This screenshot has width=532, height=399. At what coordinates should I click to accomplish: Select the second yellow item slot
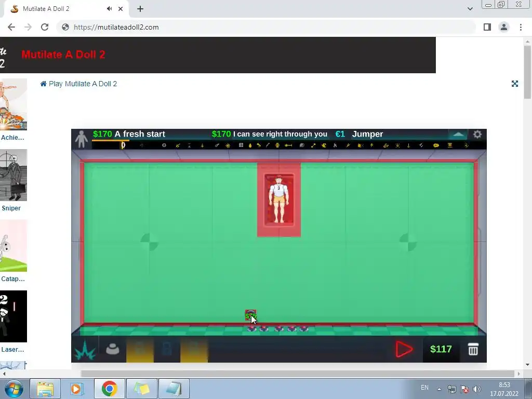194,349
